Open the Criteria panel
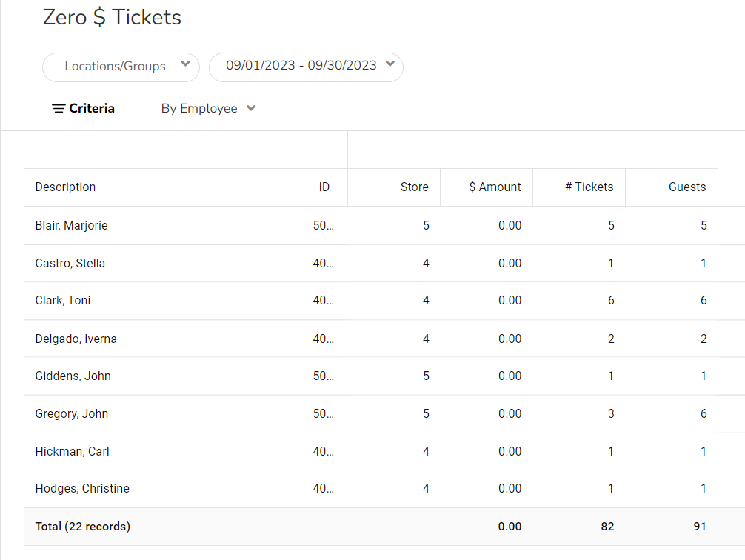Viewport: 745px width, 560px height. [x=92, y=109]
